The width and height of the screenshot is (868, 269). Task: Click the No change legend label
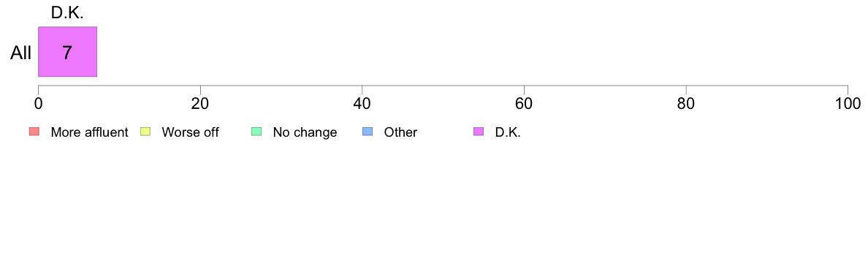pyautogui.click(x=305, y=132)
